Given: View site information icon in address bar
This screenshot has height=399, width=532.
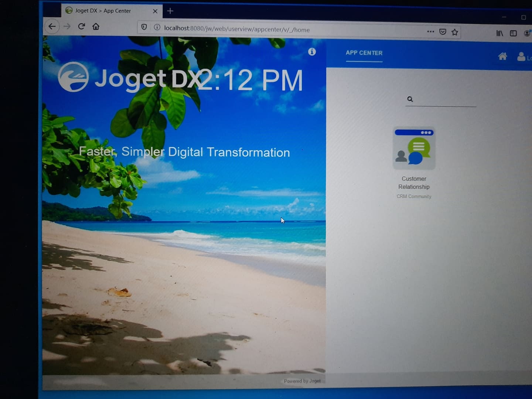Looking at the screenshot, I should point(157,27).
